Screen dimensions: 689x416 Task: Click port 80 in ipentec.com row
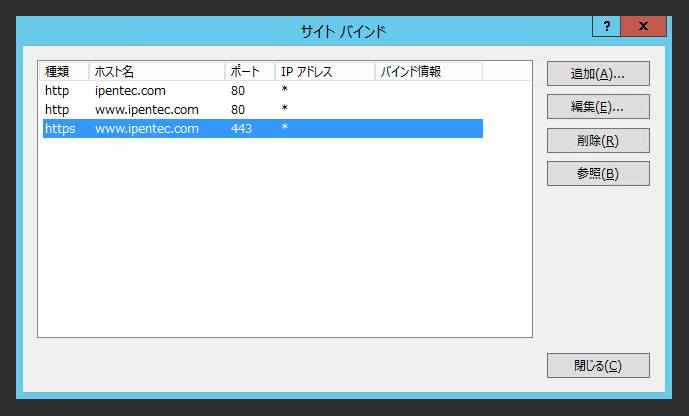point(238,90)
